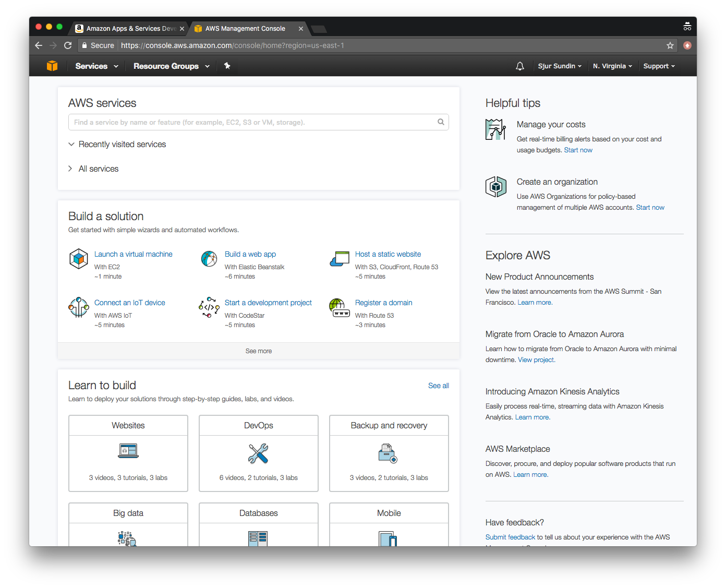The width and height of the screenshot is (726, 588).
Task: Open the Big data card title
Action: point(128,513)
